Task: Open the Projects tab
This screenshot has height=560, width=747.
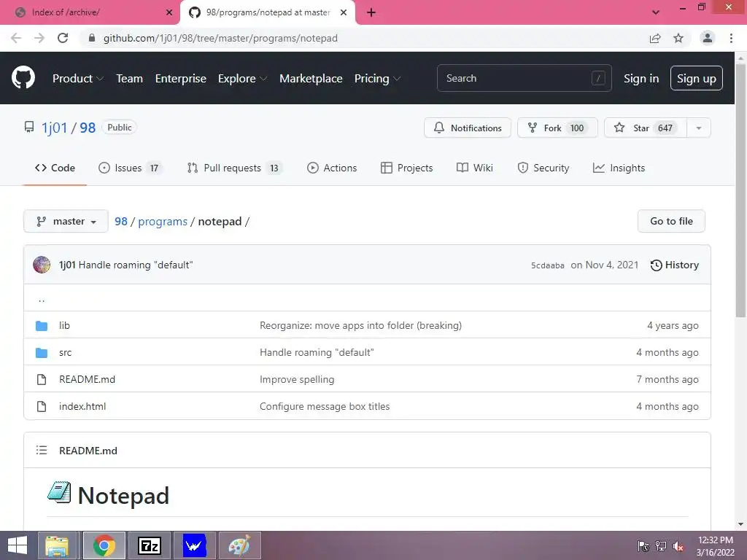Action: pyautogui.click(x=407, y=168)
